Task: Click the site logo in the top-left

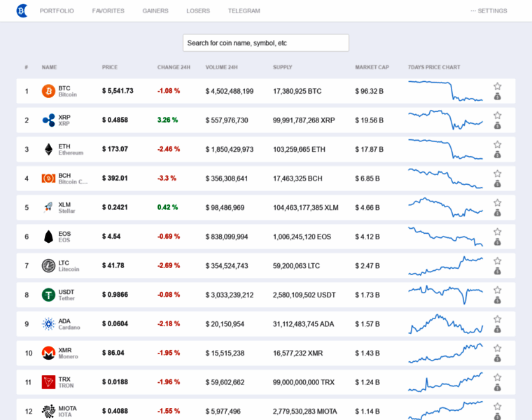Action: click(22, 10)
